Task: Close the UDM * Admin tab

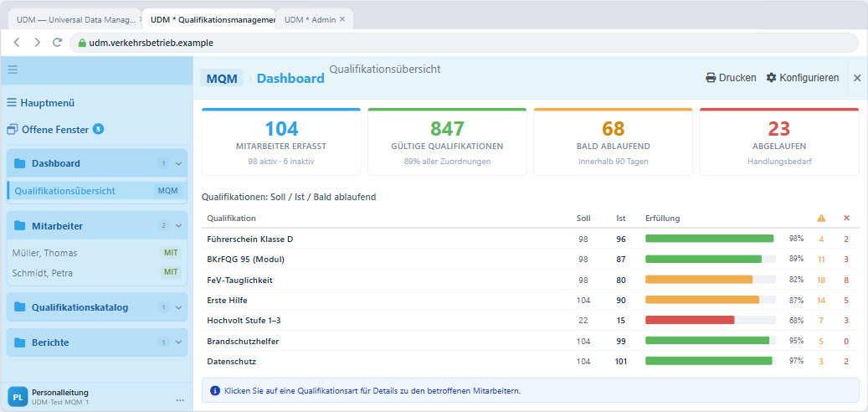Action: coord(342,19)
